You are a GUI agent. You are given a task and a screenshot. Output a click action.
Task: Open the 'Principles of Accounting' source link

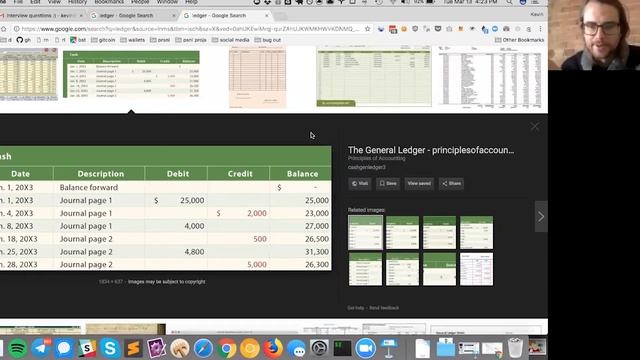click(376, 158)
